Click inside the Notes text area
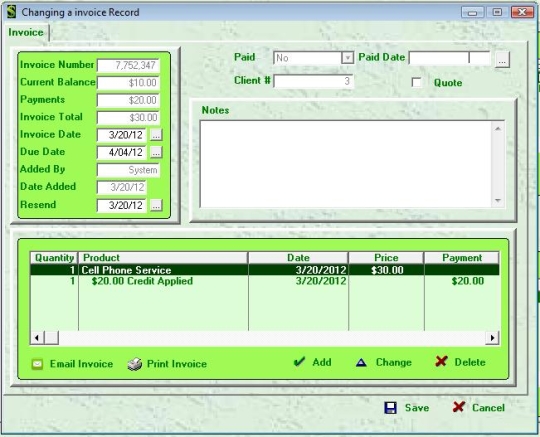This screenshot has width=540, height=437. pyautogui.click(x=346, y=164)
